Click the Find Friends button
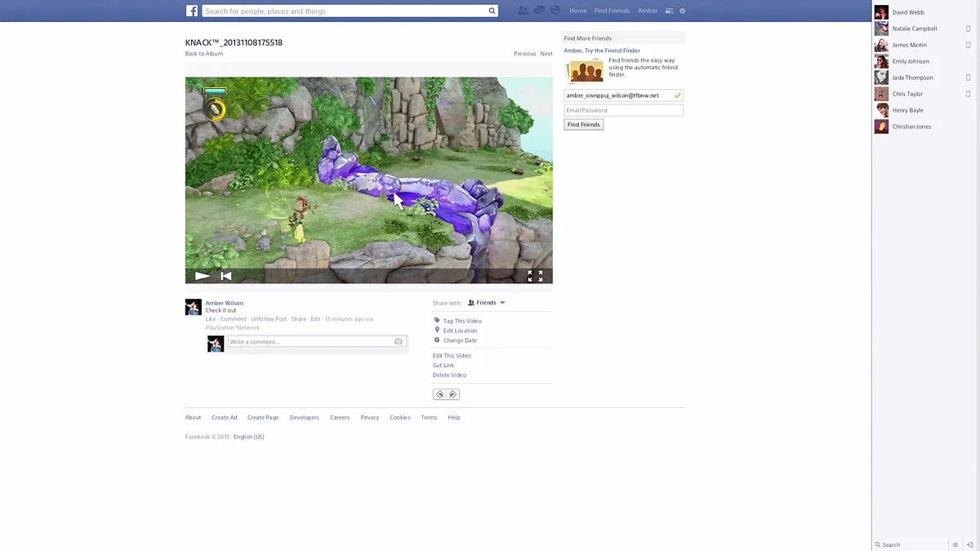This screenshot has height=551, width=980. coord(584,125)
